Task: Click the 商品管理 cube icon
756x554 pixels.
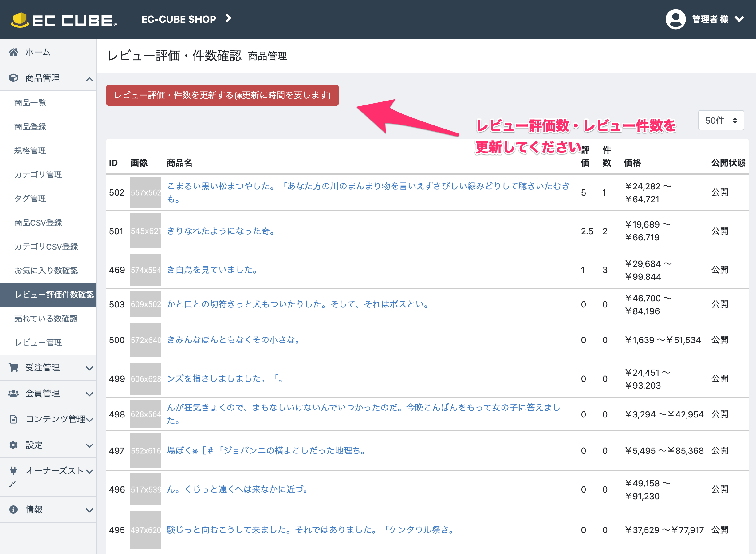Action: (14, 78)
